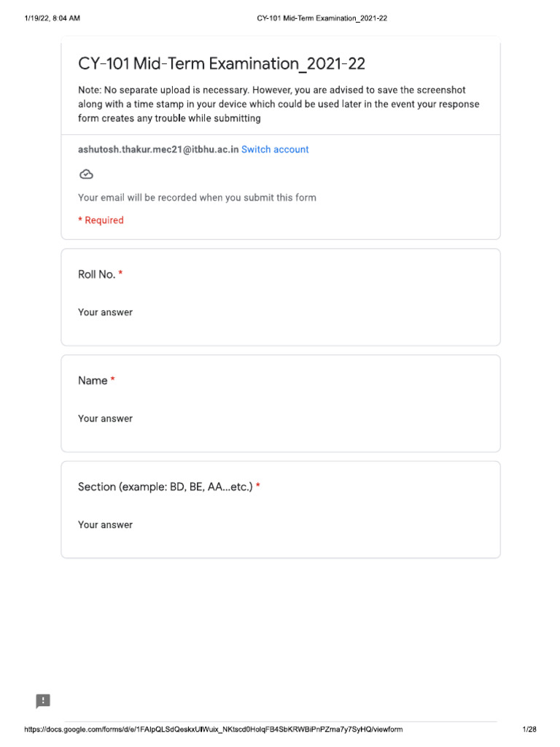Open the docs.google.com form URL in footer
The image size is (560, 747).
click(x=213, y=729)
